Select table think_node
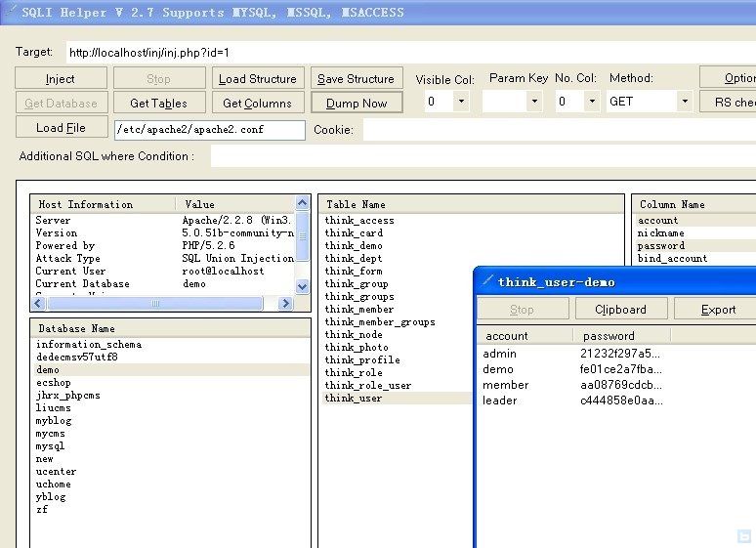This screenshot has width=756, height=548. pos(354,335)
